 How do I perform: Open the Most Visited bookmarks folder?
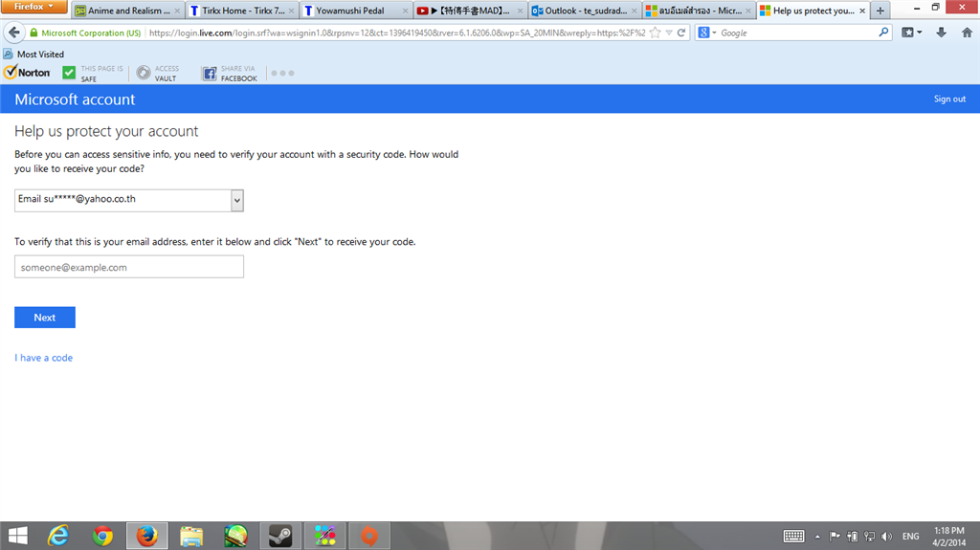click(33, 55)
